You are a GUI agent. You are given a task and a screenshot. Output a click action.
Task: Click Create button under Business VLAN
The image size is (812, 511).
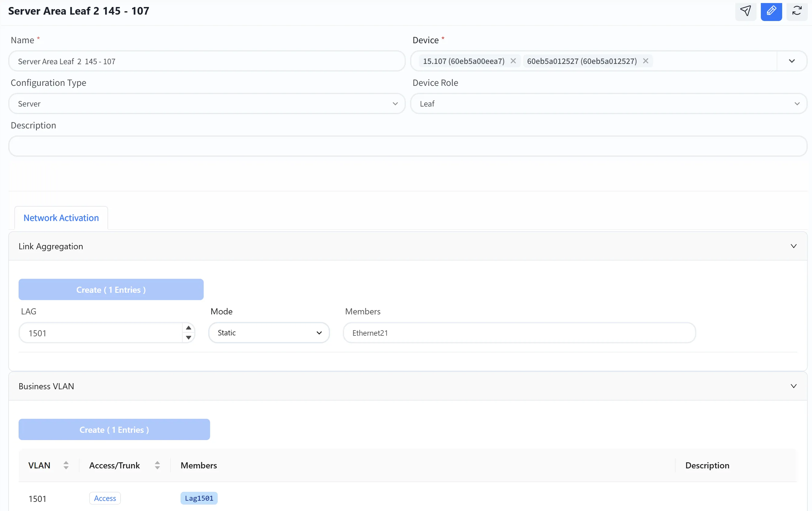(x=114, y=429)
